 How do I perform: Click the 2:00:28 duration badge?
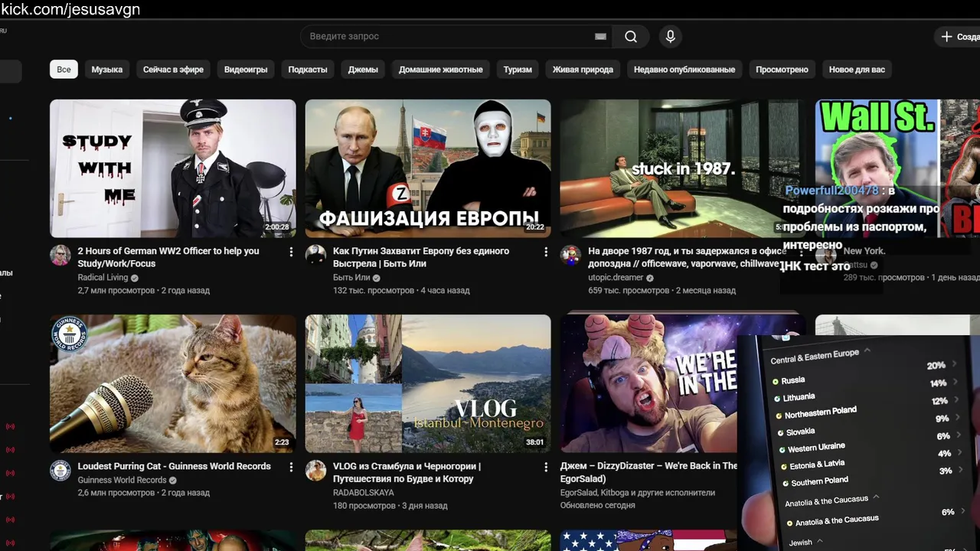277,227
